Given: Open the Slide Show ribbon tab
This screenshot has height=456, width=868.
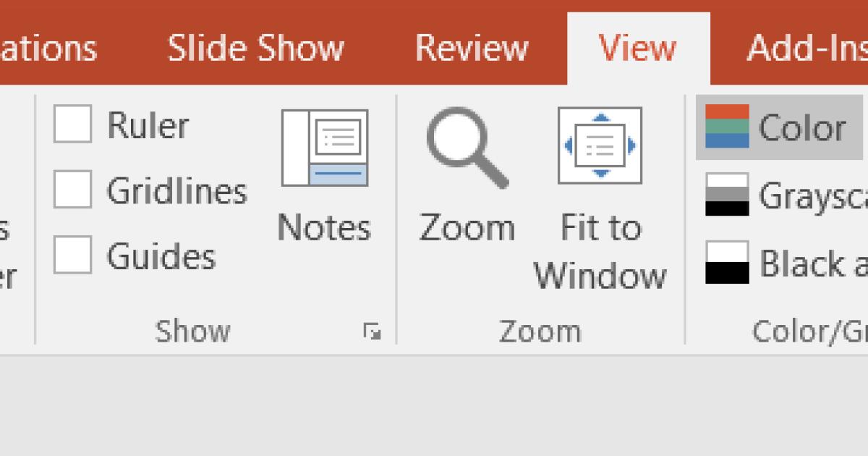Looking at the screenshot, I should pyautogui.click(x=255, y=47).
